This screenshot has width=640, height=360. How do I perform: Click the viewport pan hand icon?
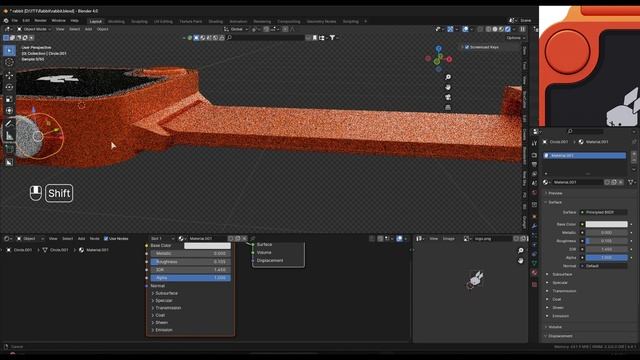point(448,87)
